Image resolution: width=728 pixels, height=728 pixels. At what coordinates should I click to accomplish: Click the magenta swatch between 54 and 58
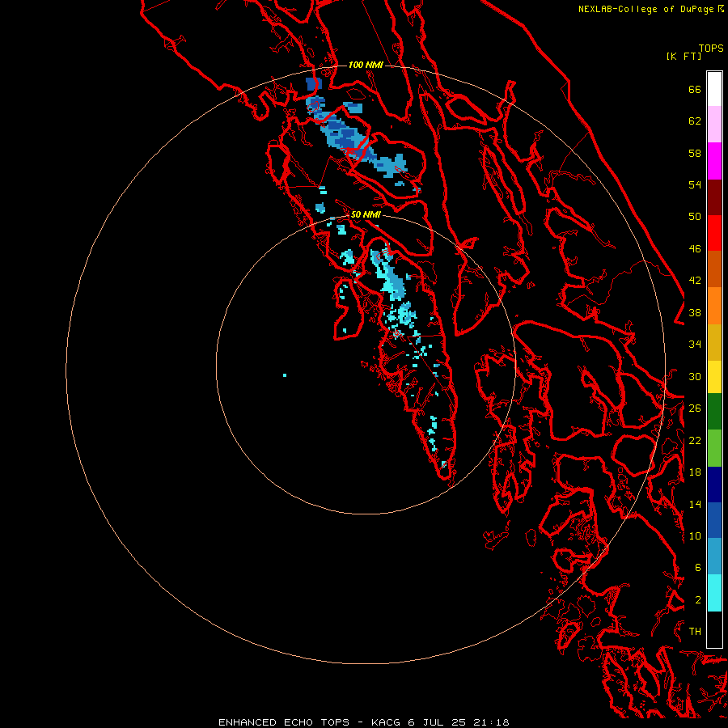pos(714,161)
